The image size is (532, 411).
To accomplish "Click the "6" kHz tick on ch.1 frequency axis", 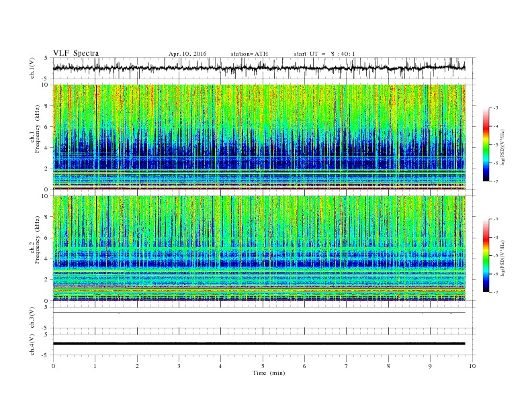I will pos(47,127).
